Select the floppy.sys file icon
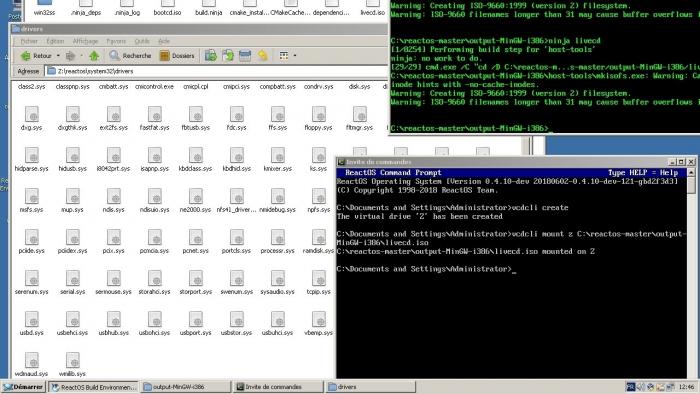Image resolution: width=700 pixels, height=394 pixels. [318, 115]
